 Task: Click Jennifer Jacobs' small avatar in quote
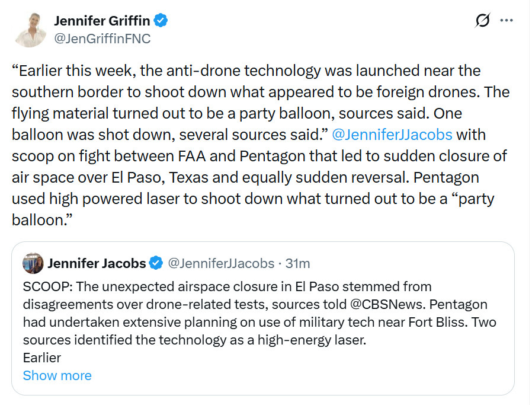pos(33,263)
